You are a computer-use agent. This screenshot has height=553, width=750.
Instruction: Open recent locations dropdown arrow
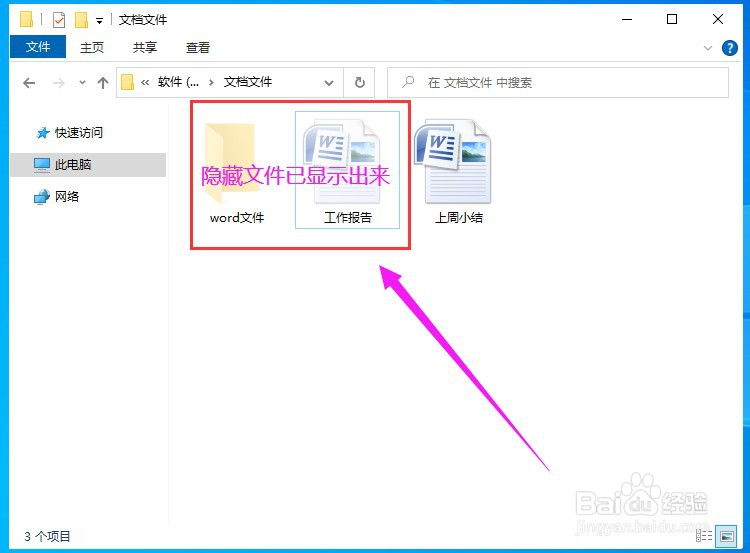(82, 83)
